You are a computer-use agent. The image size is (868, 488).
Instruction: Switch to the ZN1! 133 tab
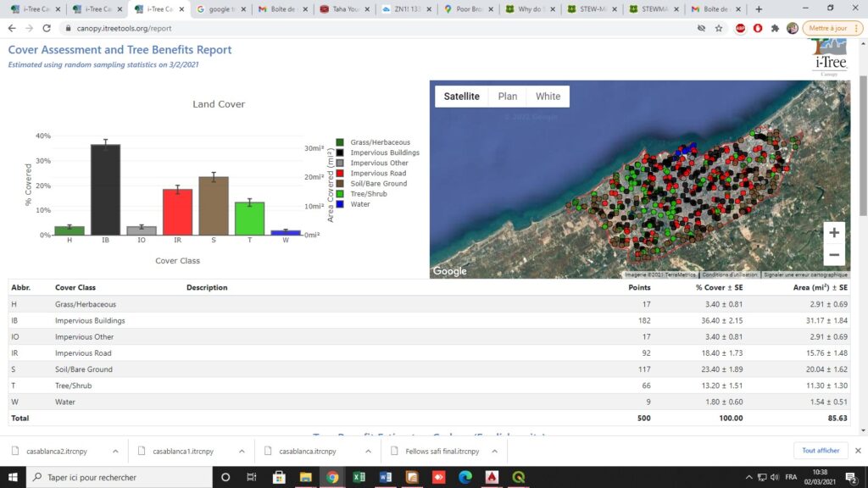click(406, 8)
